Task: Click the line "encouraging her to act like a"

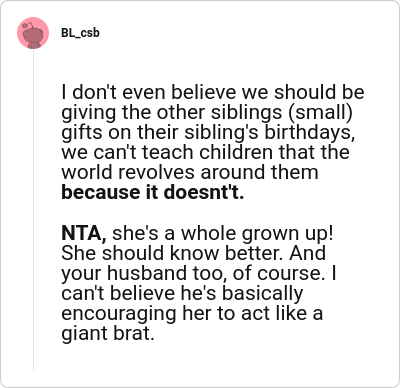Action: coord(192,314)
